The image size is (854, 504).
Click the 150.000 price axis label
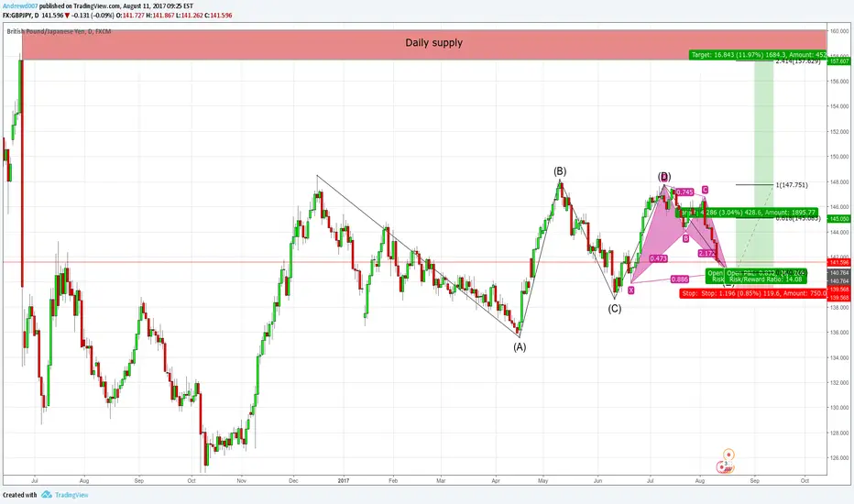click(x=839, y=157)
